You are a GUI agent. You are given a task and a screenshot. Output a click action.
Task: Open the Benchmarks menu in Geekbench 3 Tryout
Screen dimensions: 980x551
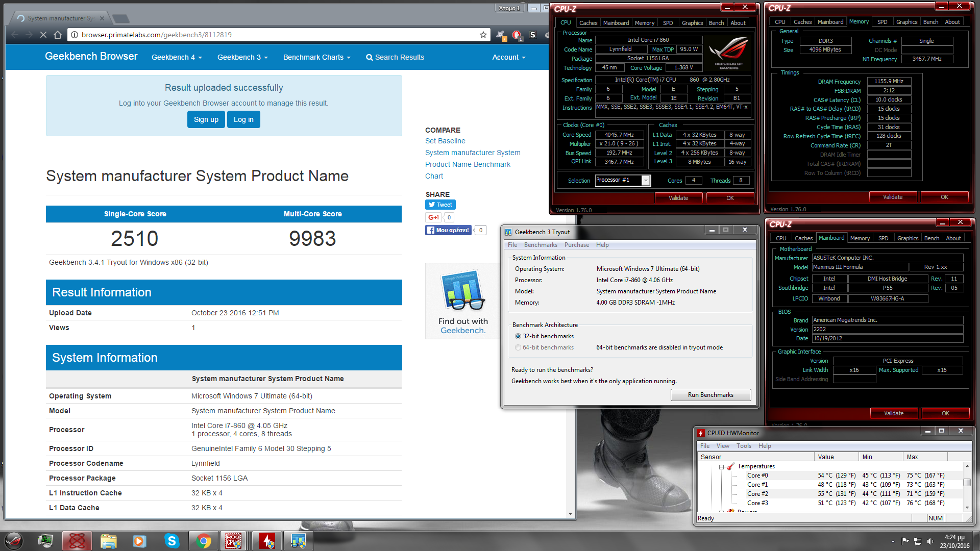tap(541, 245)
